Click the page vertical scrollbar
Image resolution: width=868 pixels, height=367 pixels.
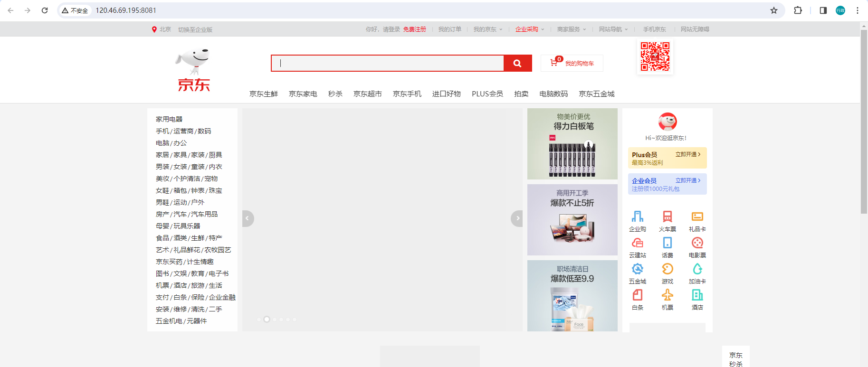[x=864, y=122]
